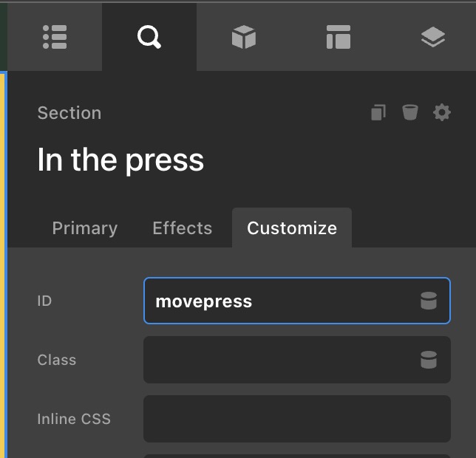Screen dimensions: 476x458
Task: Open section settings gear icon
Action: click(442, 112)
